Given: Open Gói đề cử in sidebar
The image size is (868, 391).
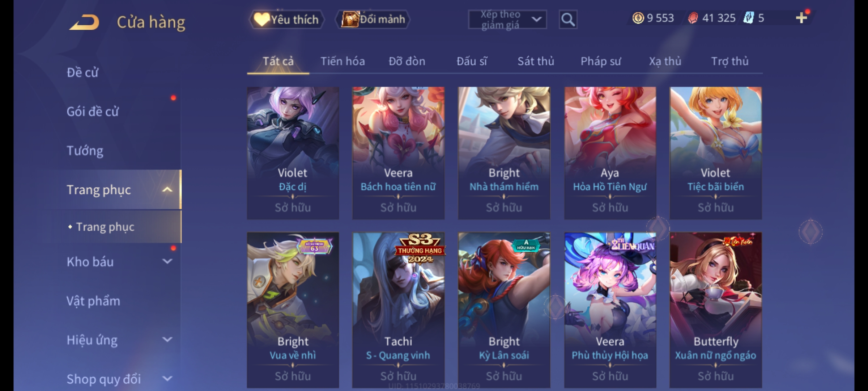Looking at the screenshot, I should click(x=93, y=111).
